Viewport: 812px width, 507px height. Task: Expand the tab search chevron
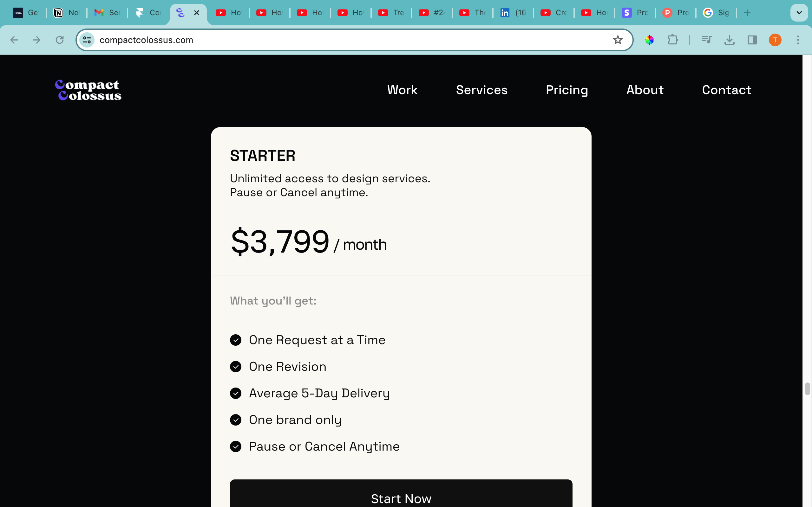pos(799,13)
